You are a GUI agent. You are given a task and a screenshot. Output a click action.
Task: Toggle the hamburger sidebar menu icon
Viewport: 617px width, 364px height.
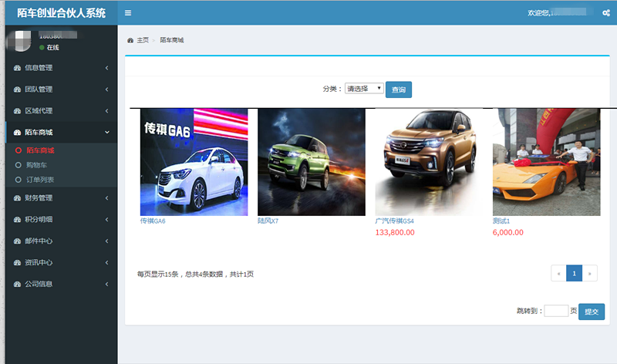point(128,13)
